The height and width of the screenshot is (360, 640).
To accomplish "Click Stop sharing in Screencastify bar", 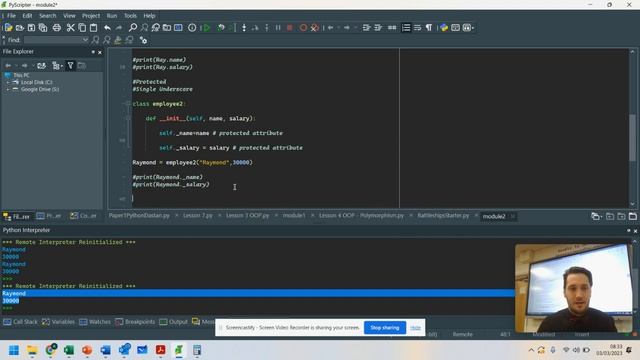I will coord(385,328).
